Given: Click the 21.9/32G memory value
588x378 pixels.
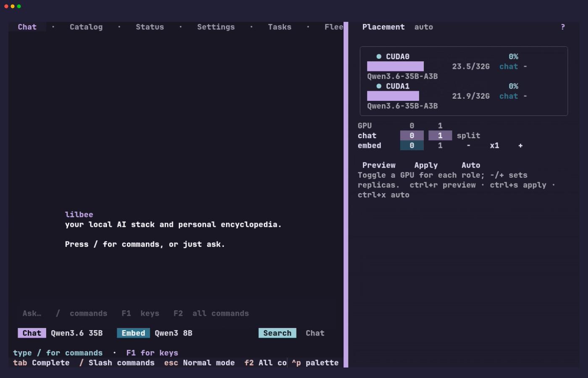Looking at the screenshot, I should coord(471,96).
